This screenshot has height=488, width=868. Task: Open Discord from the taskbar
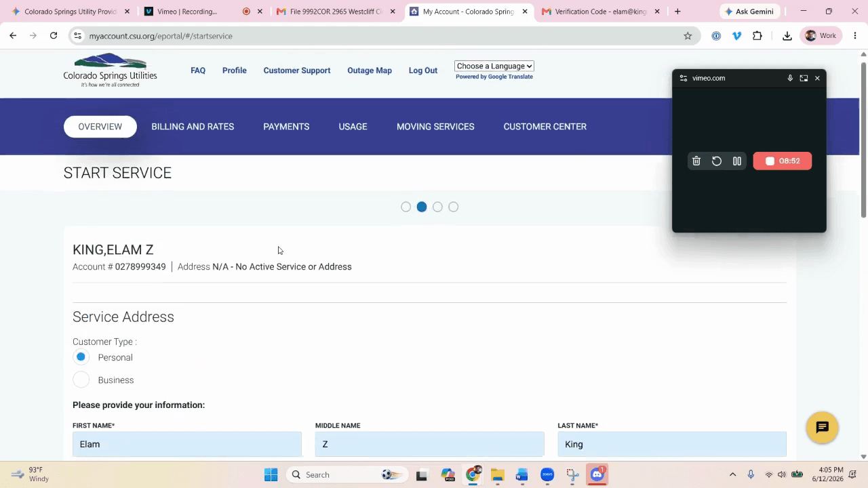point(597,474)
